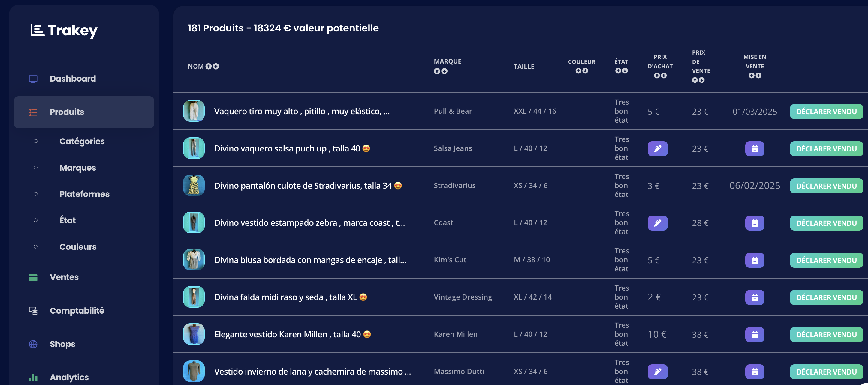The image size is (868, 385).
Task: Click the Dashboard monitor icon
Action: click(x=33, y=79)
